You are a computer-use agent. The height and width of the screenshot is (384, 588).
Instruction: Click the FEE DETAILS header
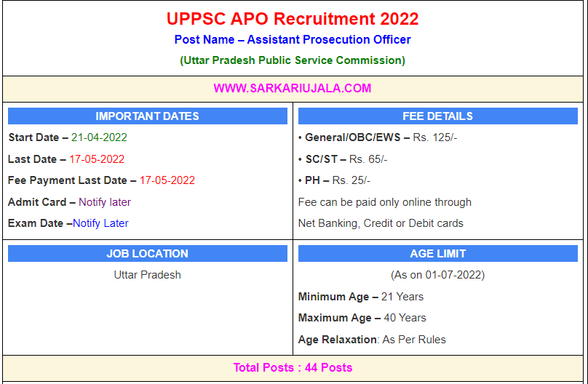[x=437, y=116]
